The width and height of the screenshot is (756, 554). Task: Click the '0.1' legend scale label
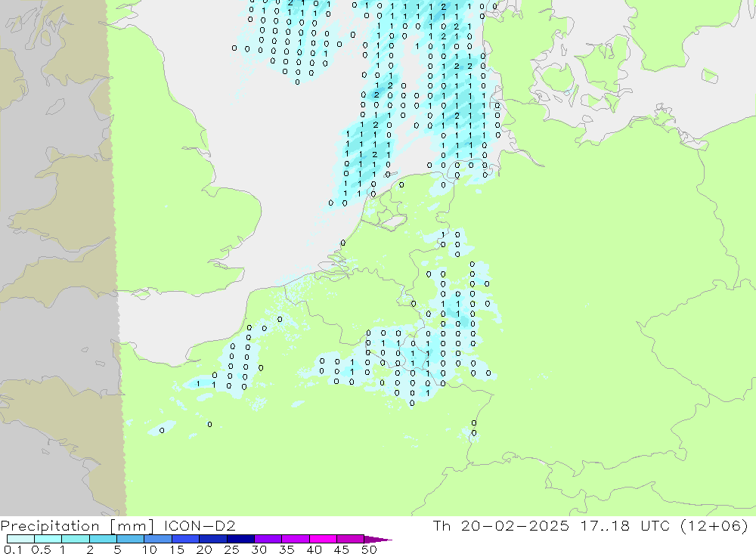point(13,549)
